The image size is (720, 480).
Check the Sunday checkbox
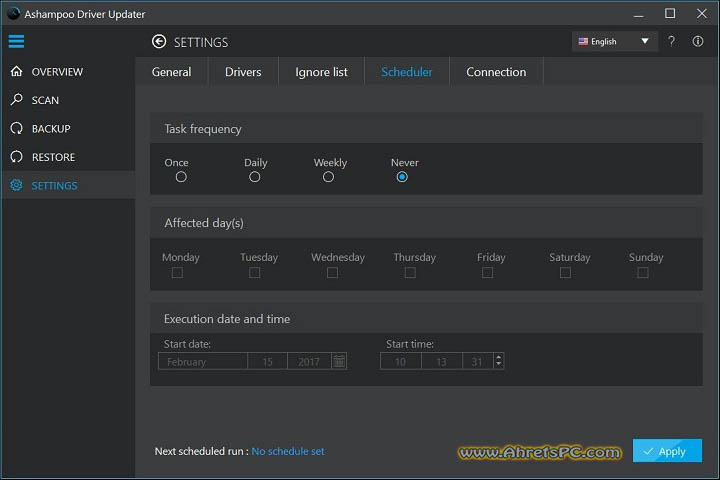[x=643, y=273]
